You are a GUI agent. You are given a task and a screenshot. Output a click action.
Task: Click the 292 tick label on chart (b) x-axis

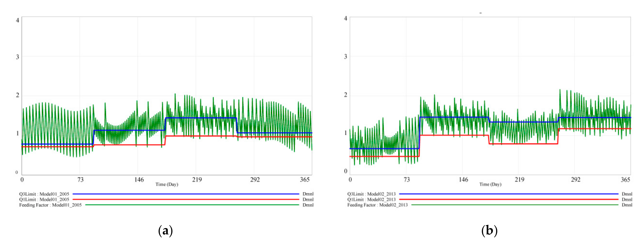point(575,180)
